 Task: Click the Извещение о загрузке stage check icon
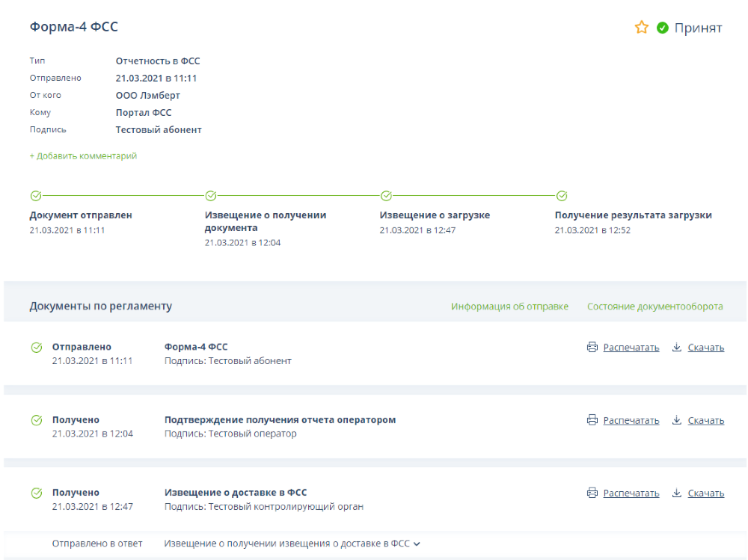[x=387, y=196]
